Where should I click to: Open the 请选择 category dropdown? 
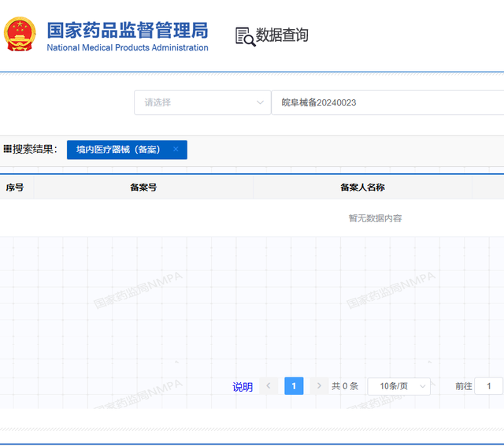pyautogui.click(x=202, y=102)
